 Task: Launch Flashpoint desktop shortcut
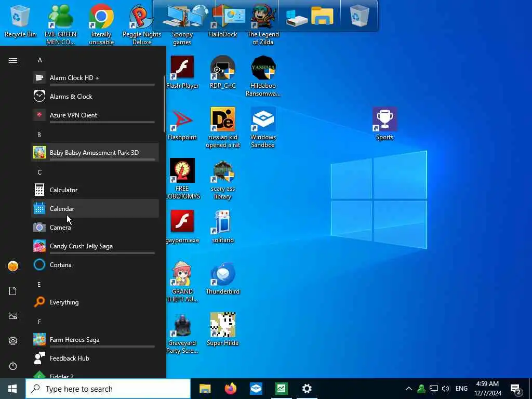pyautogui.click(x=182, y=124)
